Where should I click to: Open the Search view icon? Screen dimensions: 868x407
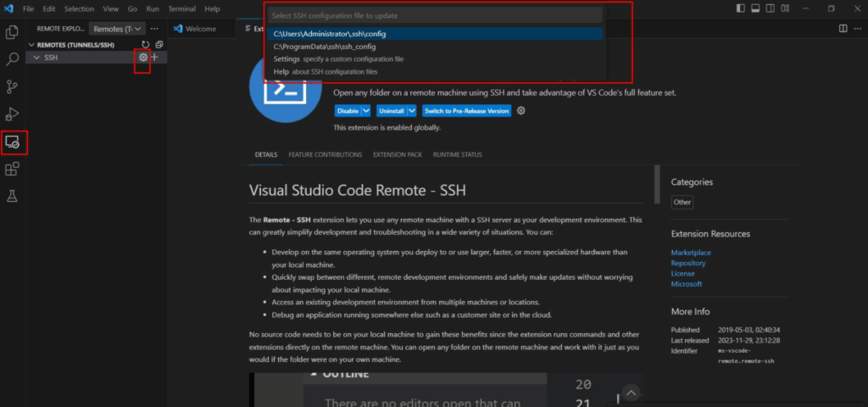[x=12, y=60]
